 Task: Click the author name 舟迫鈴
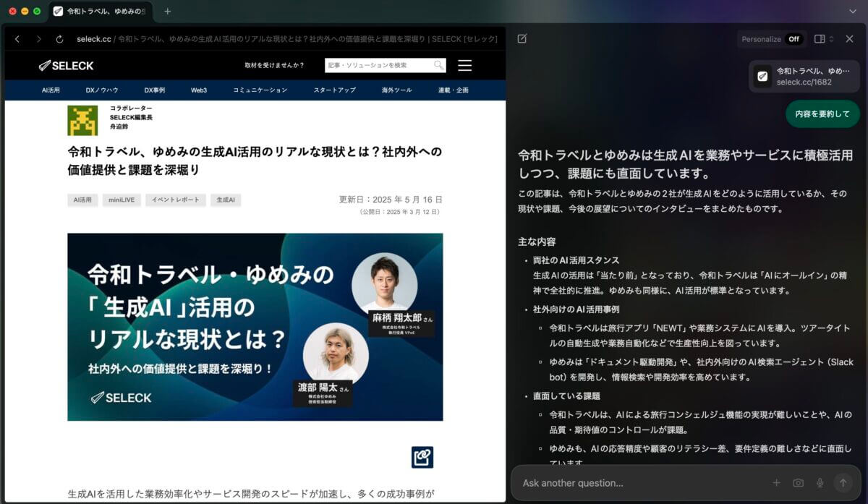119,127
